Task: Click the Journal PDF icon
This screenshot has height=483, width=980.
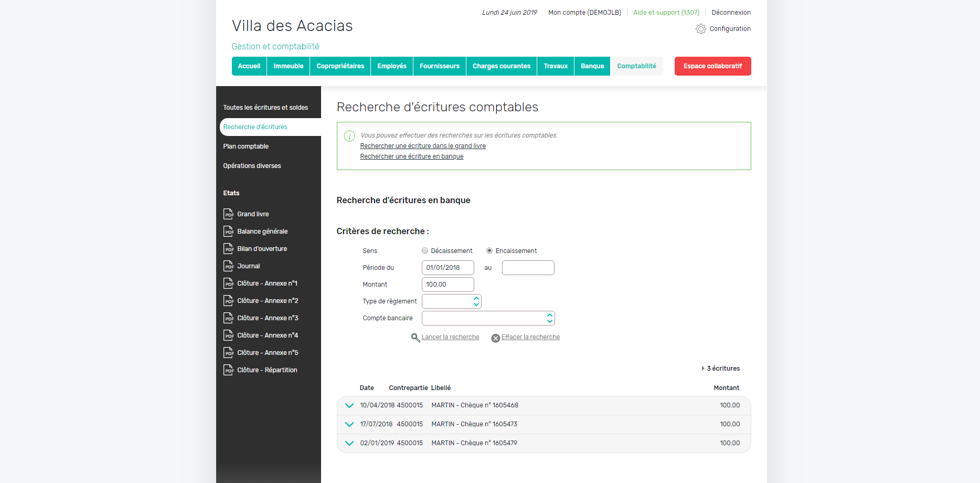Action: (228, 266)
